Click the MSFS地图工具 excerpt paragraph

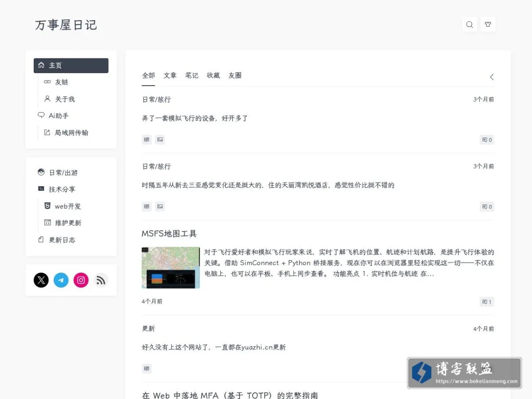(x=349, y=263)
